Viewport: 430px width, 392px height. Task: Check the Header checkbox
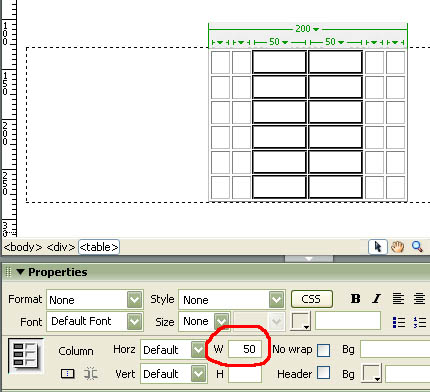tap(323, 373)
